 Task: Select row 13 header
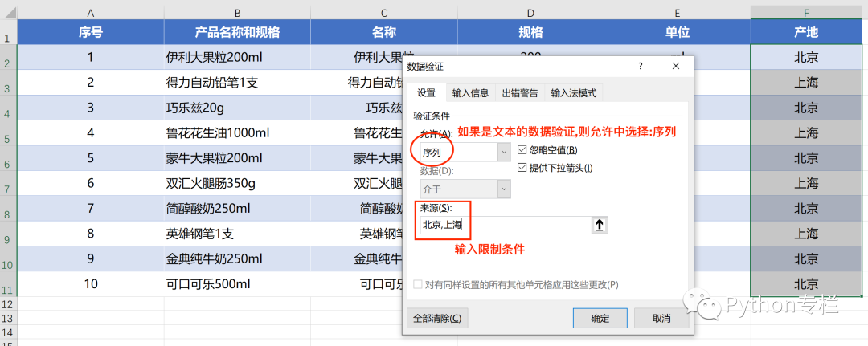(8, 318)
